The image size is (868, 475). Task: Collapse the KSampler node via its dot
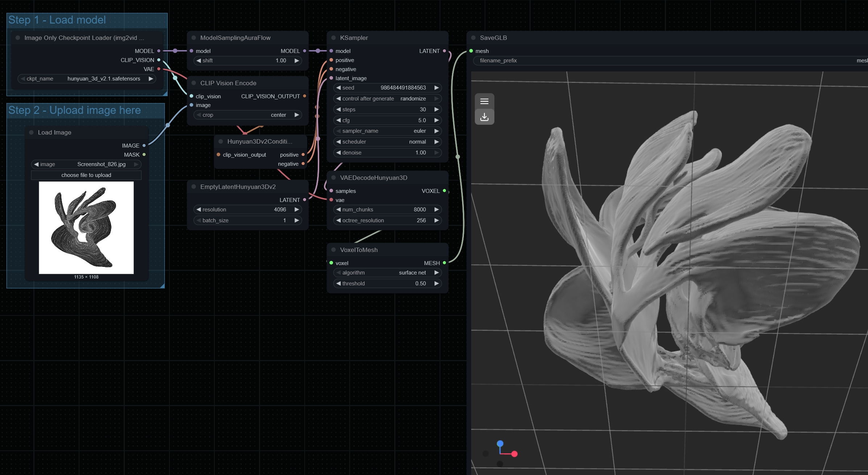click(x=333, y=38)
